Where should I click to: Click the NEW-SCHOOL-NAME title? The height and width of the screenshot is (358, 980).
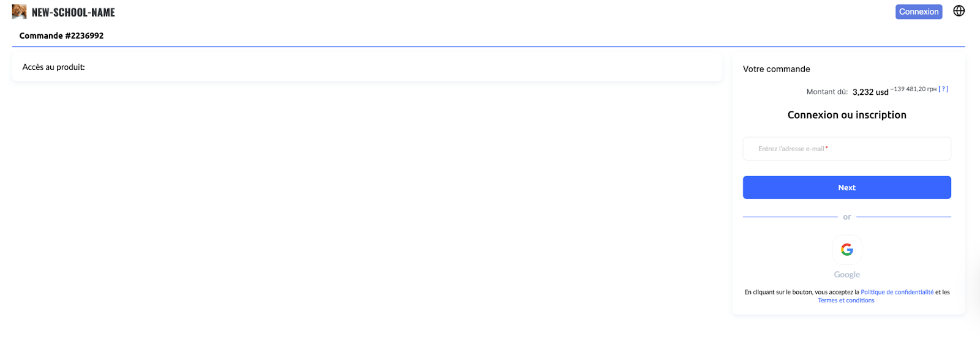(x=73, y=12)
